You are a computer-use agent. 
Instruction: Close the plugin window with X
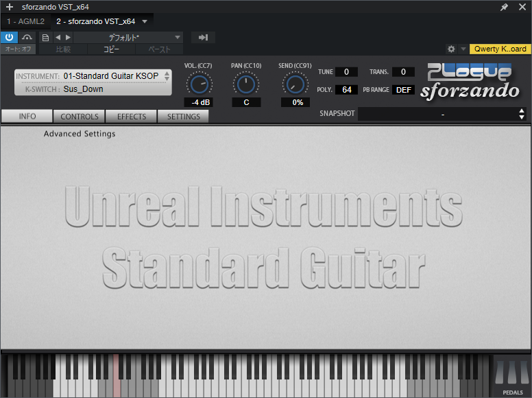[522, 7]
